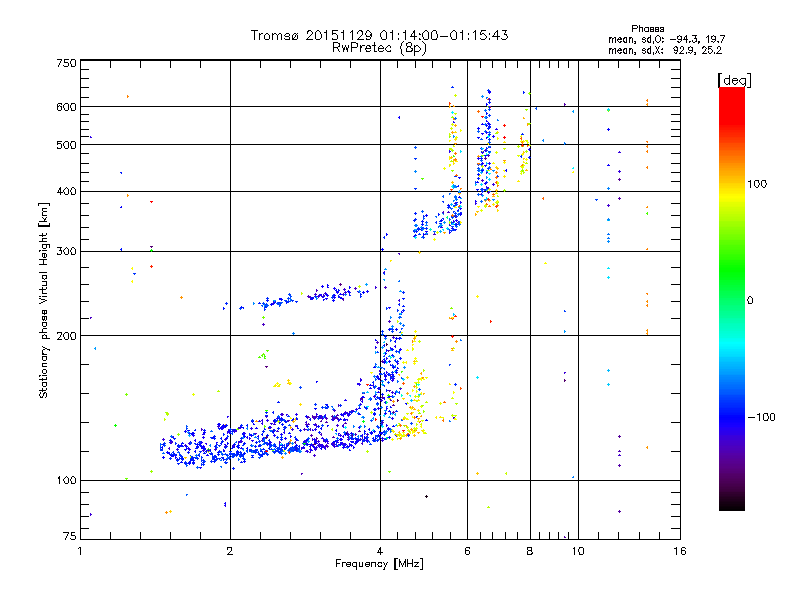
Task: Click the x-axis tick label '10'
Action: point(578,551)
